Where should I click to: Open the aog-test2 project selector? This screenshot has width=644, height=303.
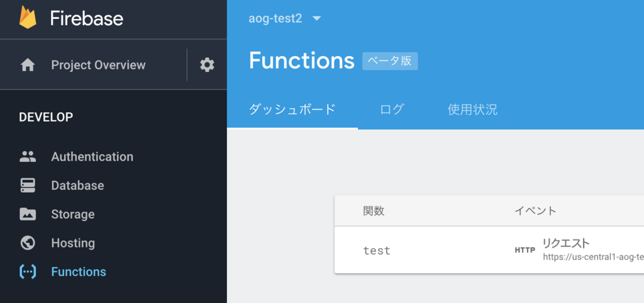[275, 19]
